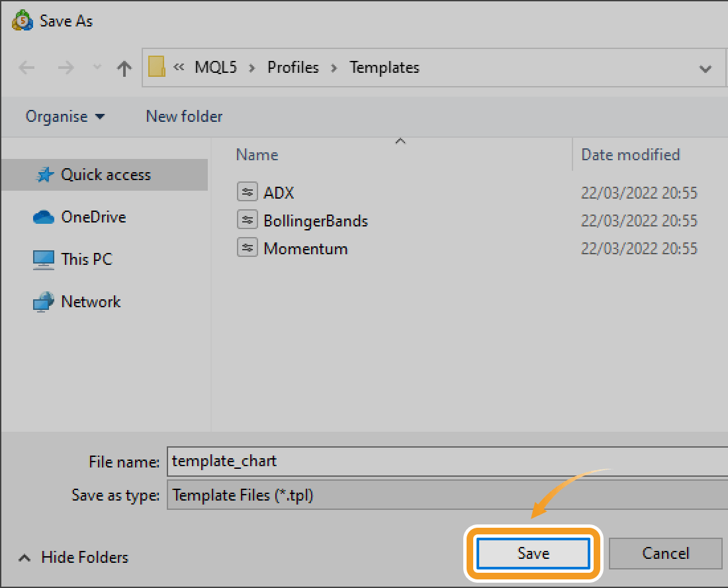Click BollingerBands date modified value
The width and height of the screenshot is (728, 588).
[639, 220]
